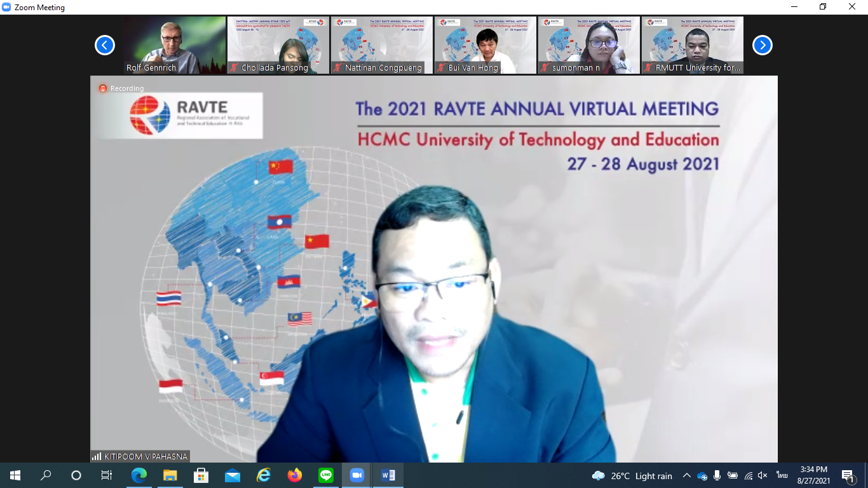Launch Internet Explorer from the taskbar

pyautogui.click(x=263, y=475)
